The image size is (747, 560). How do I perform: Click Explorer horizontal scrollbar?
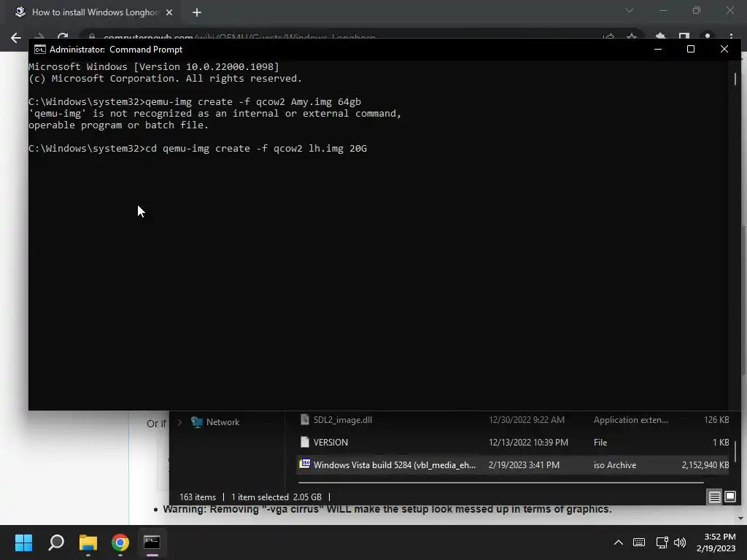[500, 483]
